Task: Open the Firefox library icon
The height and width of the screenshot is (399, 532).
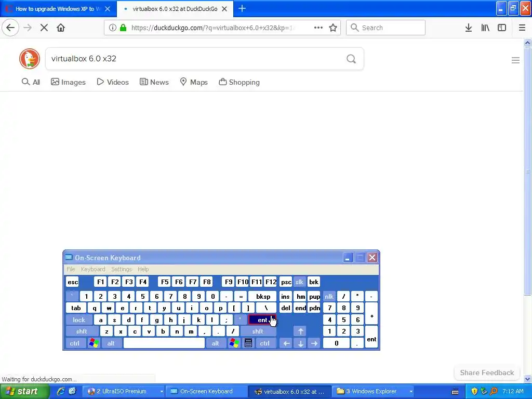Action: [485, 28]
